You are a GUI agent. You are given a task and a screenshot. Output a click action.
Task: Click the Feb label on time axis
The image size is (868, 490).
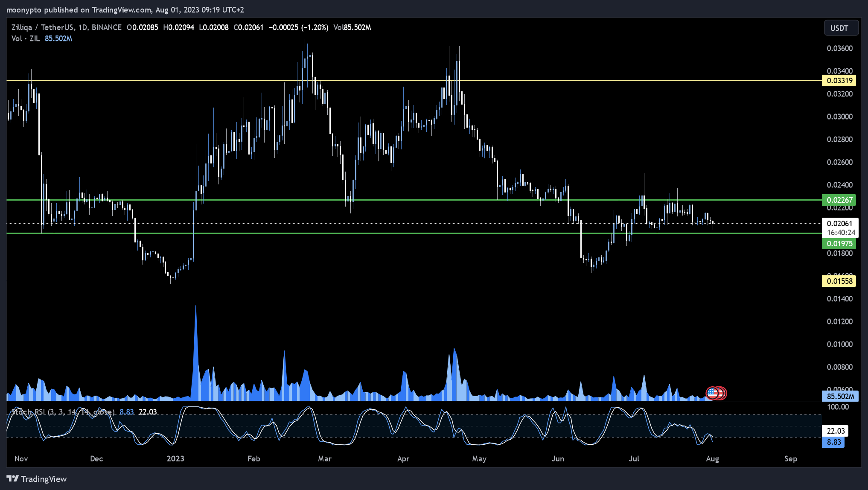[253, 459]
